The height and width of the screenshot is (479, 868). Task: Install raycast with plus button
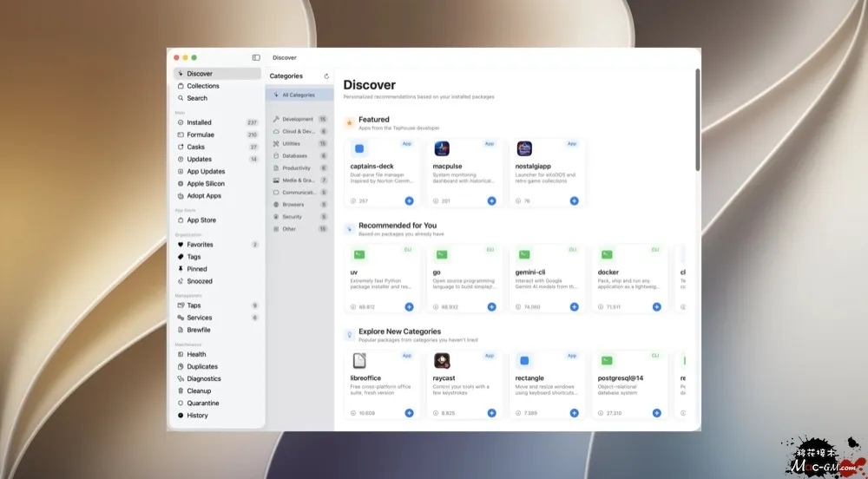click(x=491, y=413)
